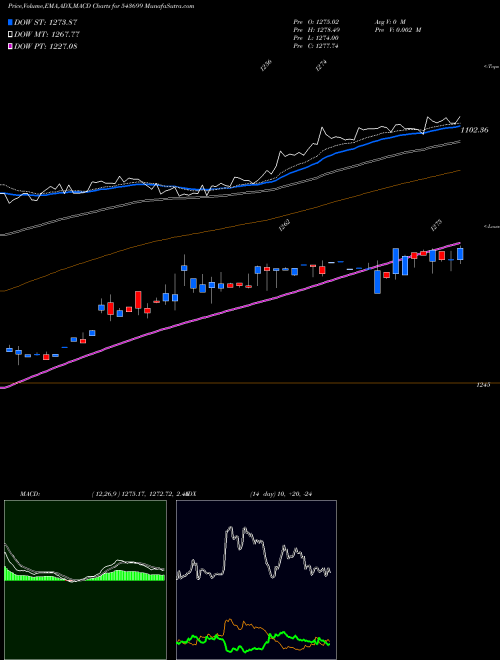Select the 'DOW ST: 1273.87' legend text
The width and height of the screenshot is (500, 660).
pyautogui.click(x=45, y=22)
